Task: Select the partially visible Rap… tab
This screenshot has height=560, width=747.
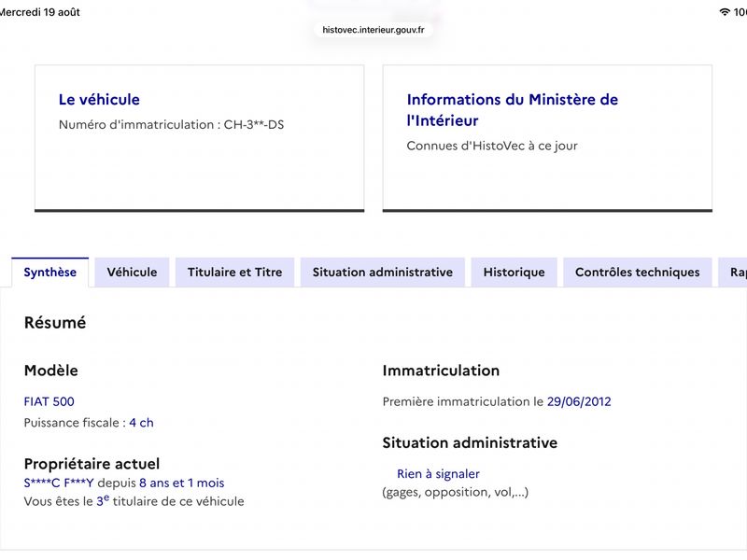Action: coord(733,272)
